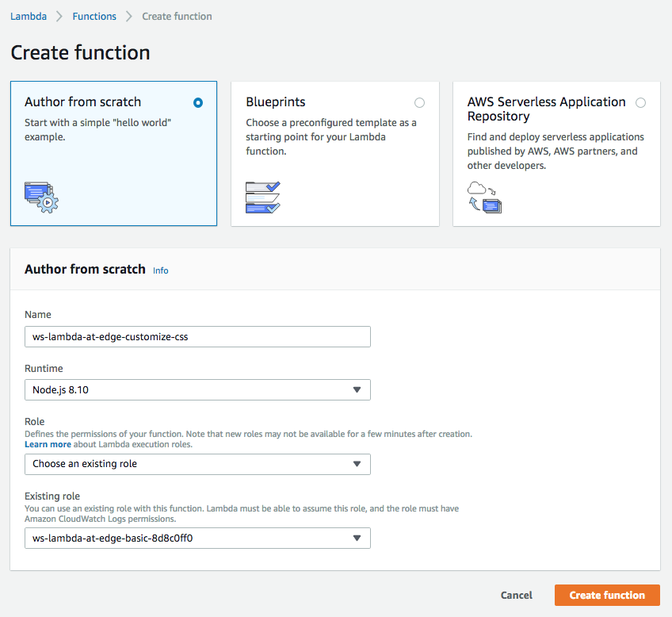Click the Serverless Application Repository cloud icon

[x=484, y=197]
